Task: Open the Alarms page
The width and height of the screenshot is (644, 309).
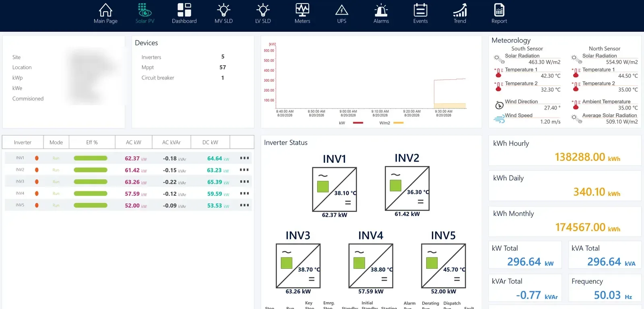Action: 381,13
